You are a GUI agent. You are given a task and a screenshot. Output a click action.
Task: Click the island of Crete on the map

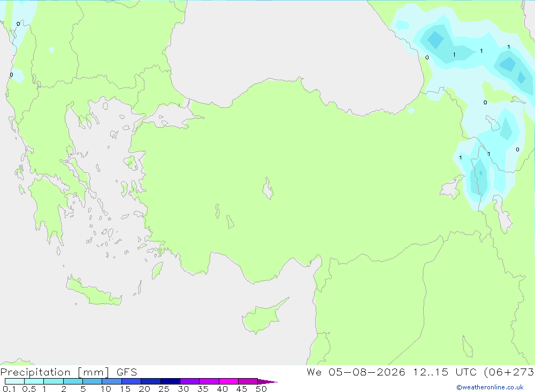point(93,293)
